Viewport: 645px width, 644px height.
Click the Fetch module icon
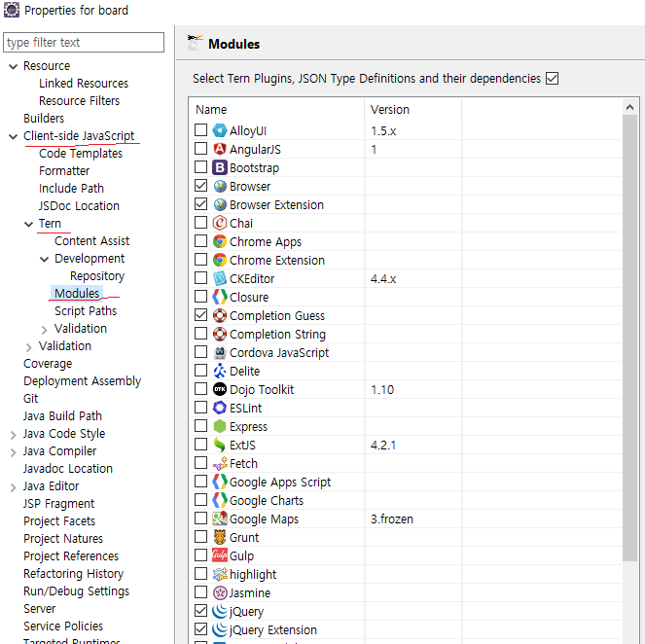pyautogui.click(x=220, y=463)
